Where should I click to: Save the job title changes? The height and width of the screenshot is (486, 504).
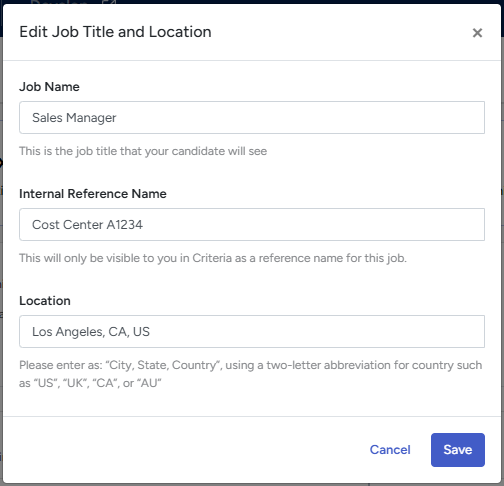[x=458, y=450]
